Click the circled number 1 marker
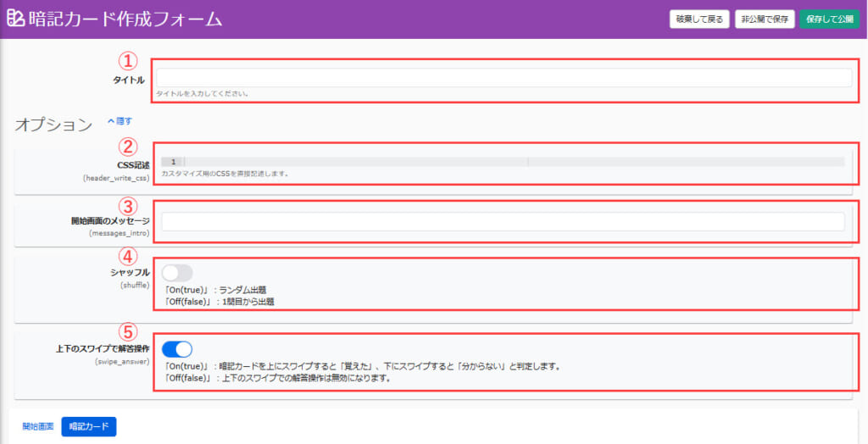The height and width of the screenshot is (444, 868). tap(126, 61)
